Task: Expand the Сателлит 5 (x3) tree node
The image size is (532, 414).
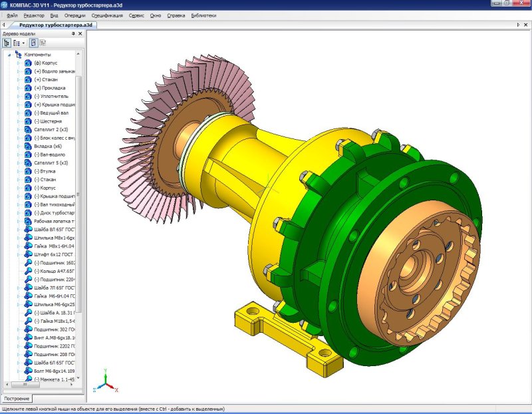Action: coord(19,162)
